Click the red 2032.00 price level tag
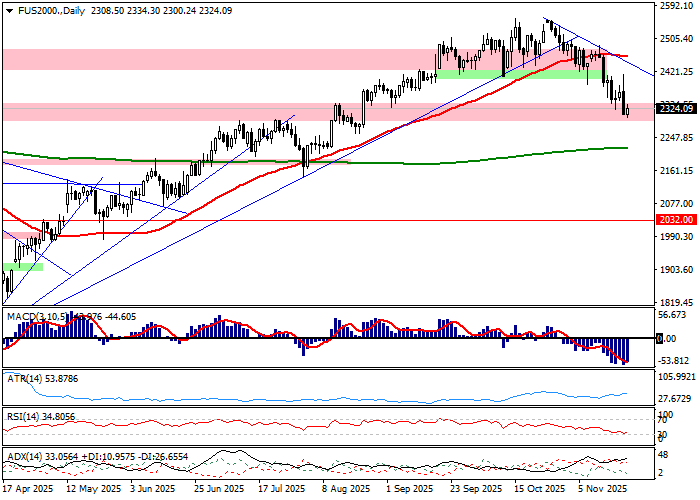 coord(677,219)
